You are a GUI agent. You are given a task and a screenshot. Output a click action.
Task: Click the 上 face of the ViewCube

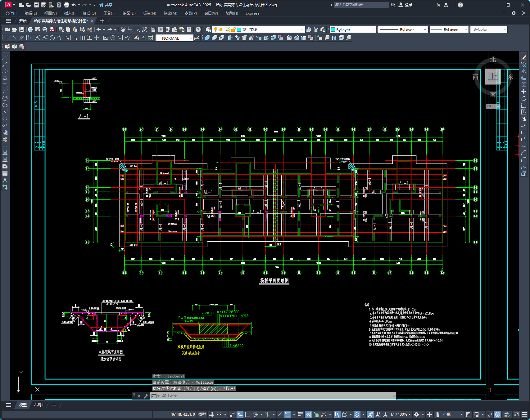pyautogui.click(x=493, y=77)
